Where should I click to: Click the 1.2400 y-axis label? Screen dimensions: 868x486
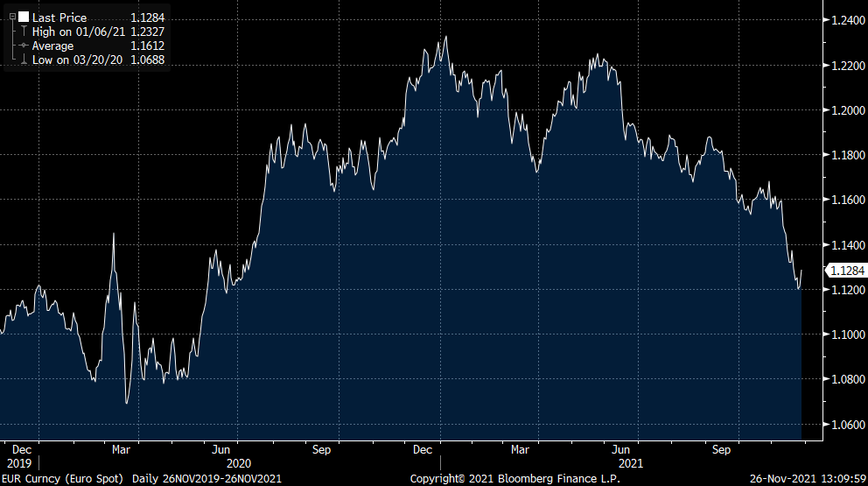845,21
